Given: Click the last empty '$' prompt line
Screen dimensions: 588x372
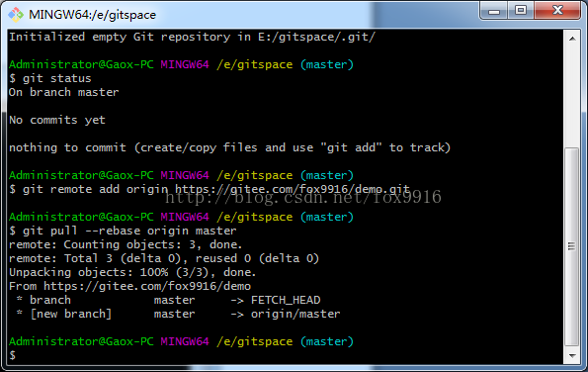Looking at the screenshot, I should (13, 355).
